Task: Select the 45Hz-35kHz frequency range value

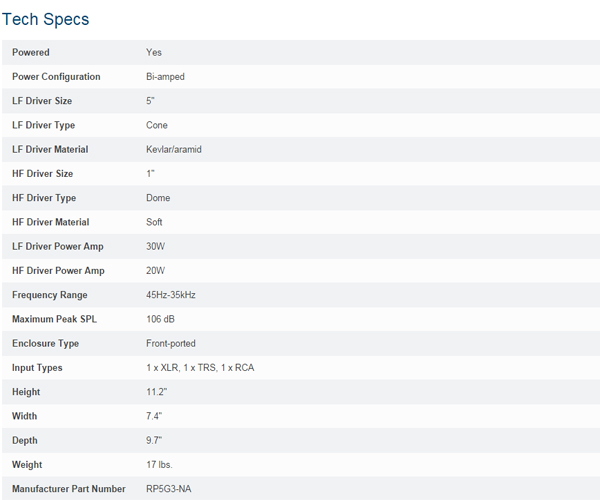Action: click(171, 295)
